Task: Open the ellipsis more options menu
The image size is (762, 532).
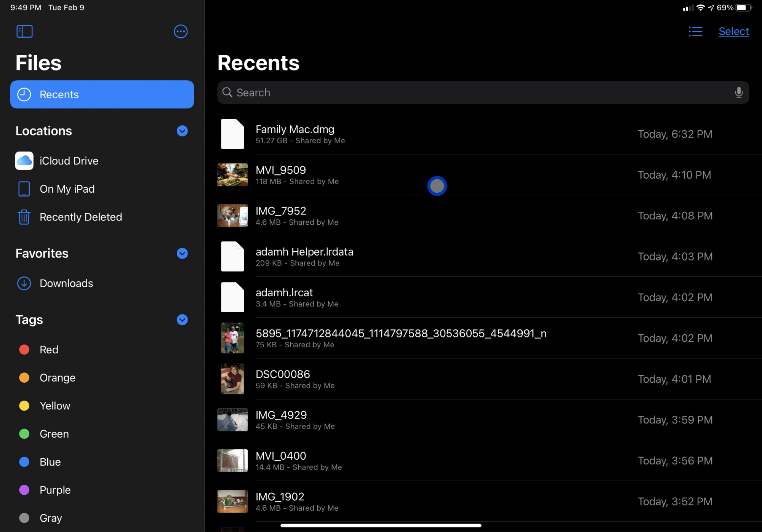Action: (181, 31)
